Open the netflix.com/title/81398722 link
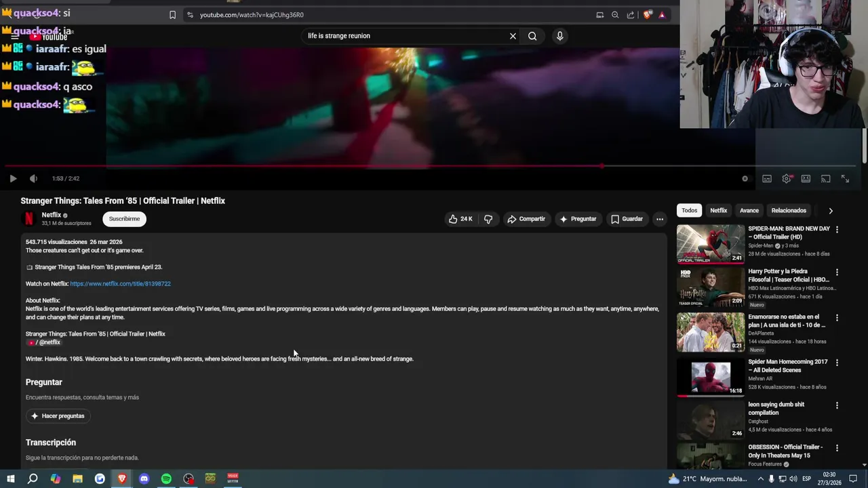Viewport: 868px width, 488px height. [120, 284]
